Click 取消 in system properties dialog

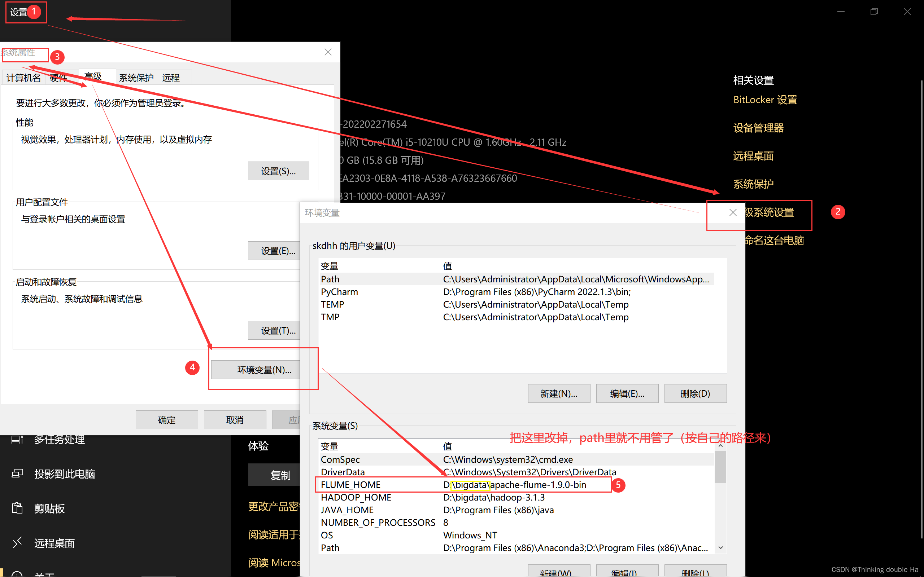(235, 419)
